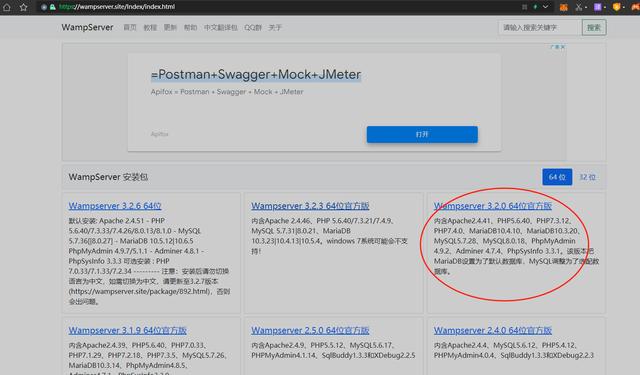Open dropdown arrow next to purple grid icon
The width and height of the screenshot is (640, 375).
(x=605, y=7)
